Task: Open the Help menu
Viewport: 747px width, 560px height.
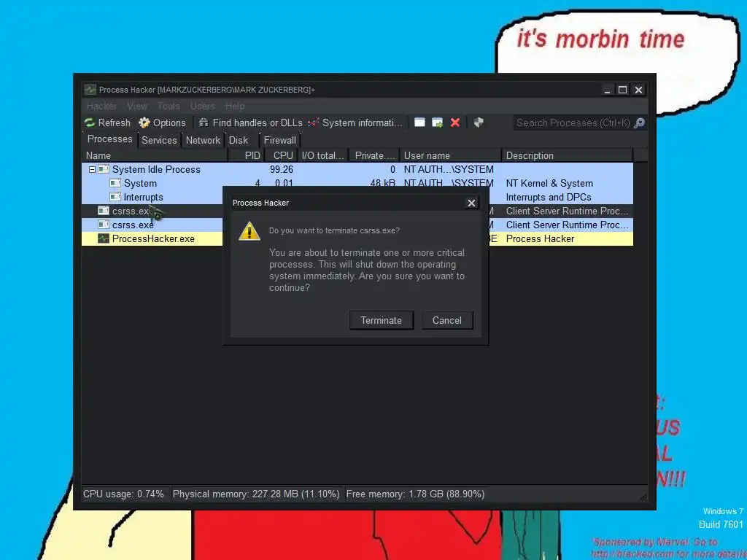Action: [235, 106]
